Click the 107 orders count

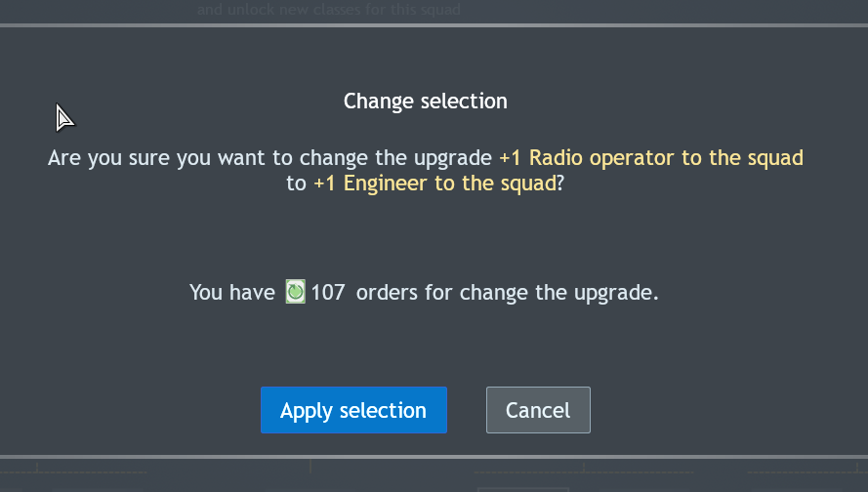(328, 292)
